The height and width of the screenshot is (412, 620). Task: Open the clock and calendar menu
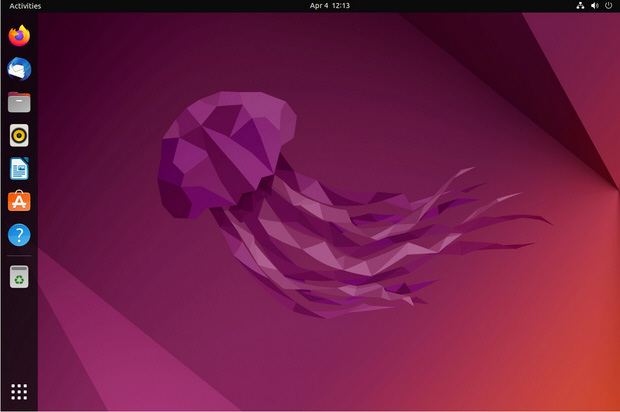pos(330,6)
